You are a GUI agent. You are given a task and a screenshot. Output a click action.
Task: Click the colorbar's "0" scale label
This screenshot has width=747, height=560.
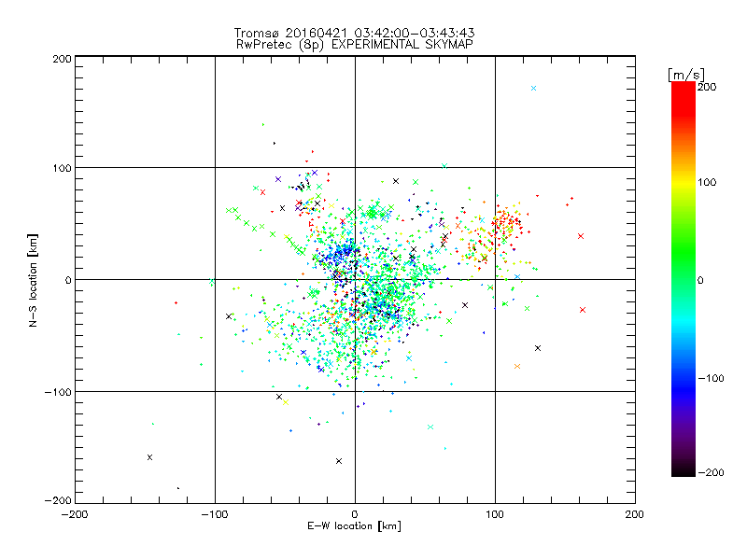coord(700,280)
